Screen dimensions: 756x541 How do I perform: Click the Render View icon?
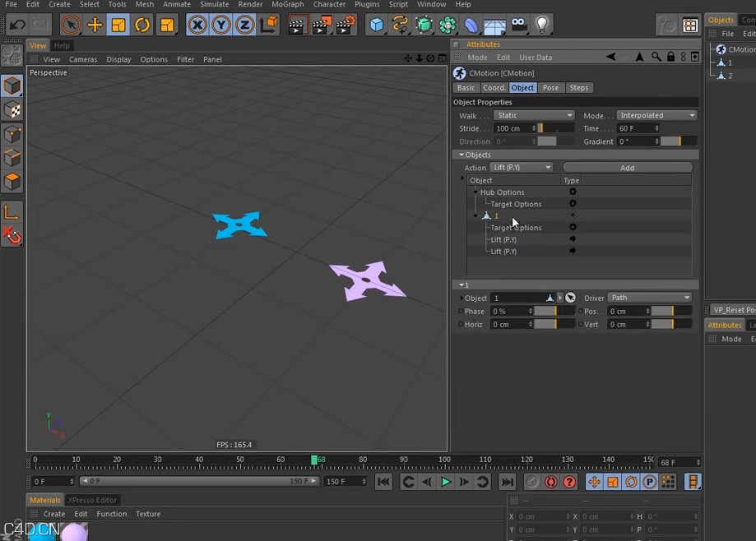coord(295,25)
